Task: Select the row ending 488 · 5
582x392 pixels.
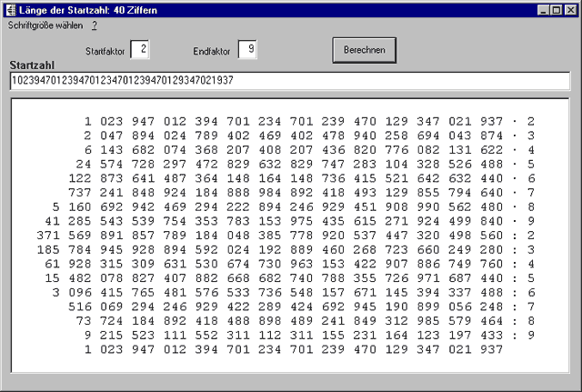Action: tap(306, 164)
